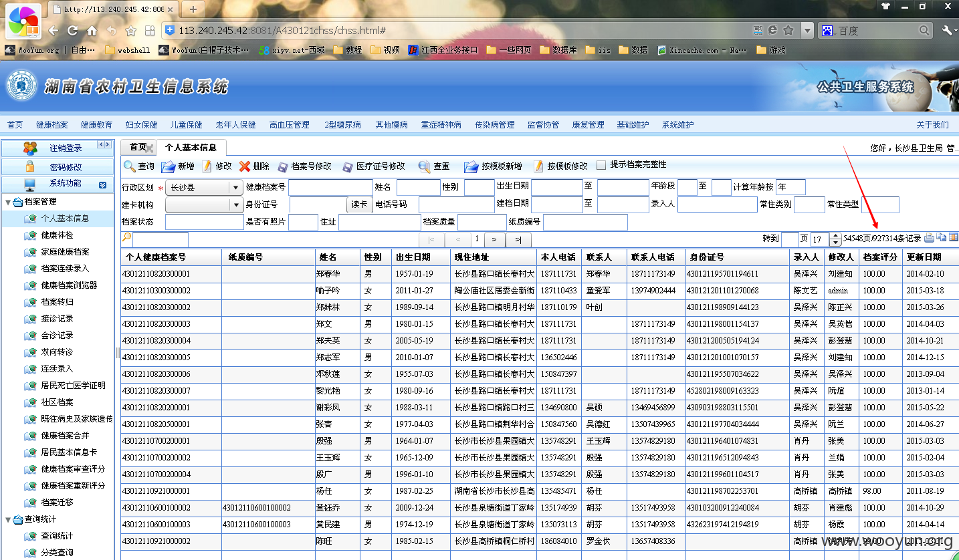
Task: Click the skin shirt icon in title bar
Action: [885, 6]
